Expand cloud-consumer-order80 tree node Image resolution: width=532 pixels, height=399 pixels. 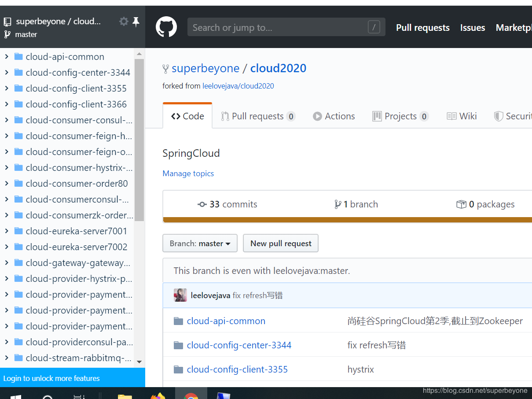click(7, 183)
